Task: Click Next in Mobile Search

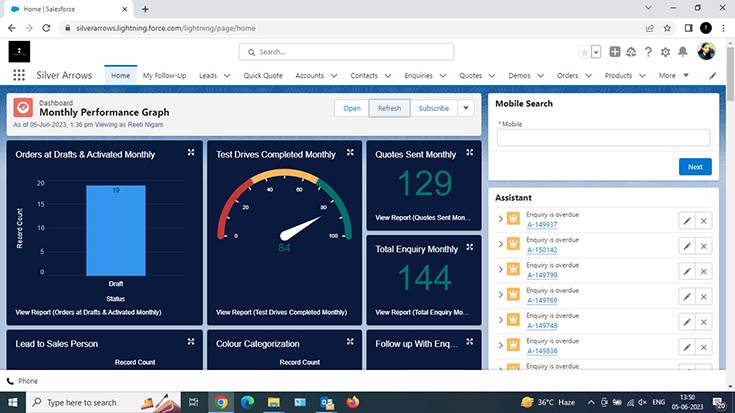Action: click(x=695, y=167)
